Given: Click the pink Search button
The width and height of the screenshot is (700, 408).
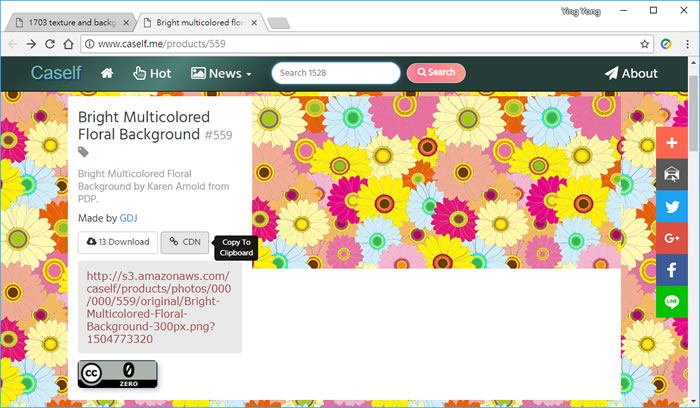Looking at the screenshot, I should 436,72.
